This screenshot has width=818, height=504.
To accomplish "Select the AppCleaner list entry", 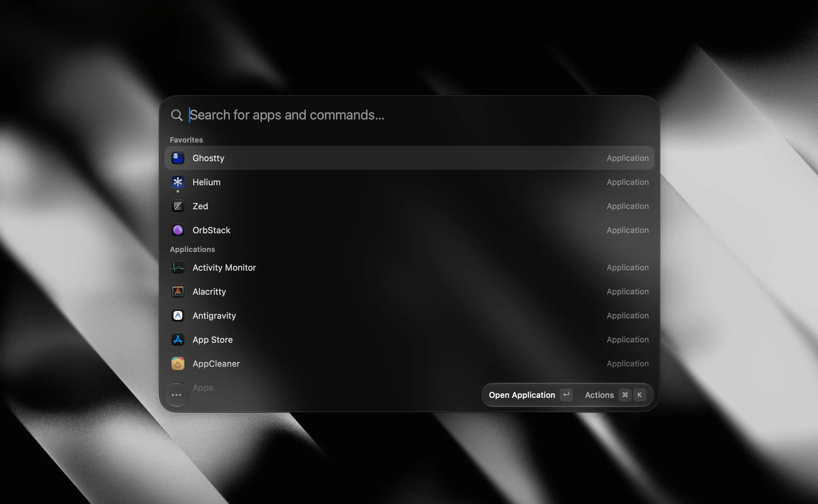I will click(409, 363).
